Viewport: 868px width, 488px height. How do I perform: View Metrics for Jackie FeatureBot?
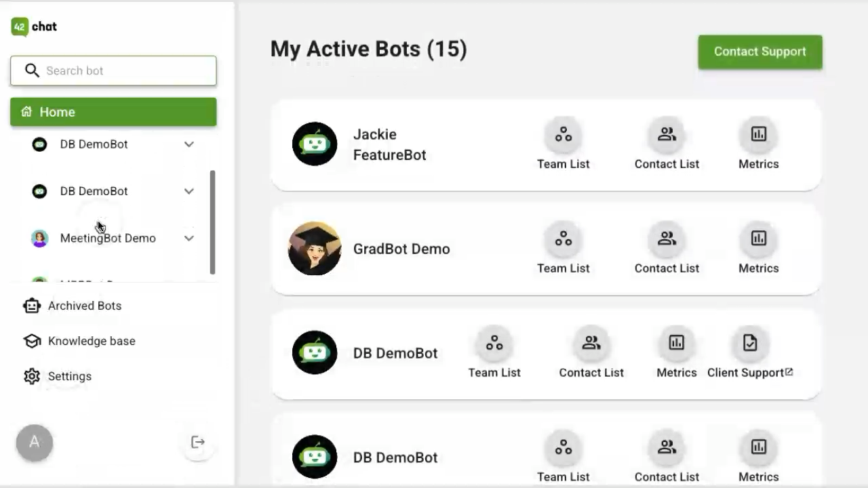pos(758,145)
